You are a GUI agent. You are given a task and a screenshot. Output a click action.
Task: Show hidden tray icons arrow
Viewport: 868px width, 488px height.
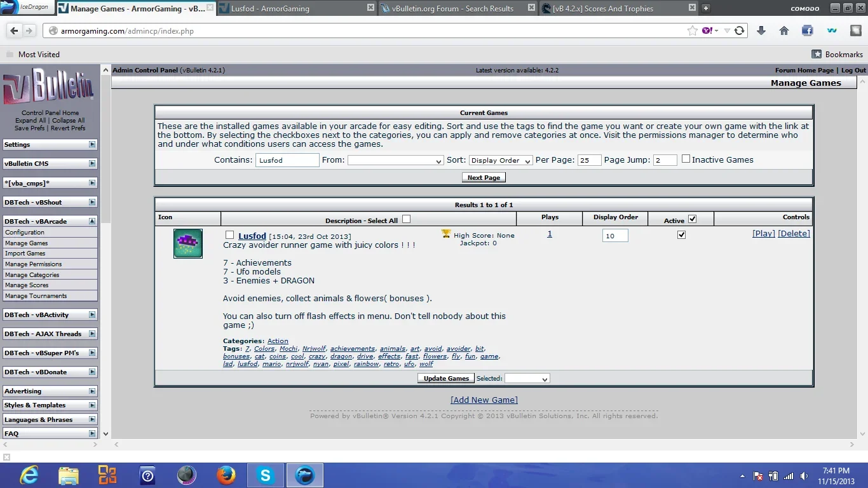tap(742, 476)
